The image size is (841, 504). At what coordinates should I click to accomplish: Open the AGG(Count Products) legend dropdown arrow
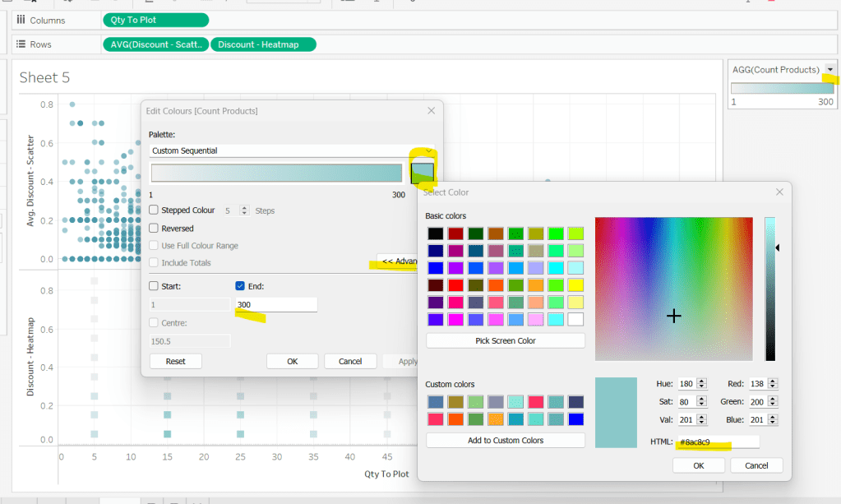coord(830,70)
